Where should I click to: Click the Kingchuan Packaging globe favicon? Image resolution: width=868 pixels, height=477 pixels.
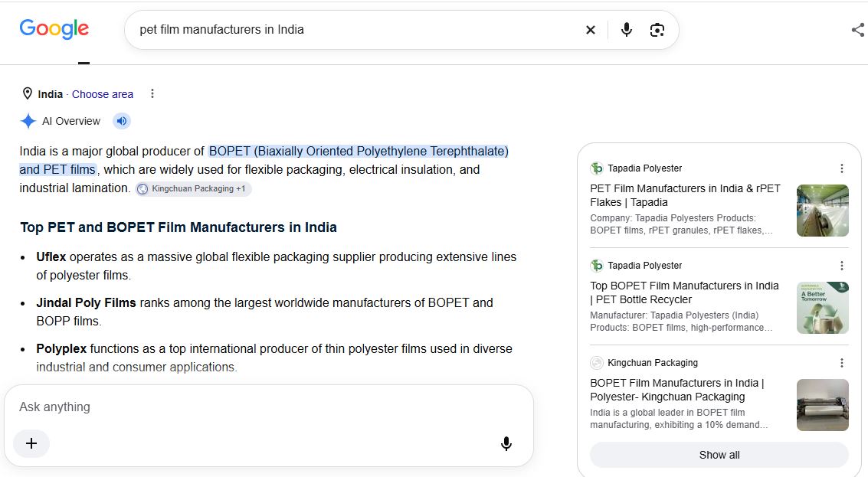coord(597,363)
